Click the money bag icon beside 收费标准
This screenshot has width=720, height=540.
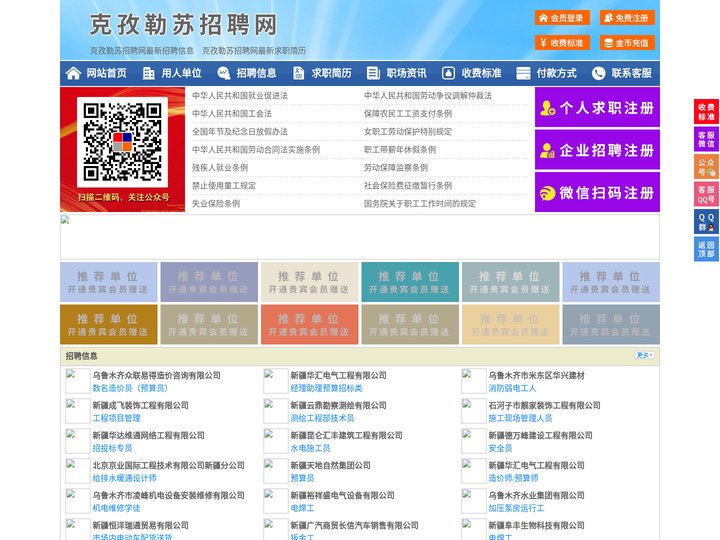(x=448, y=73)
